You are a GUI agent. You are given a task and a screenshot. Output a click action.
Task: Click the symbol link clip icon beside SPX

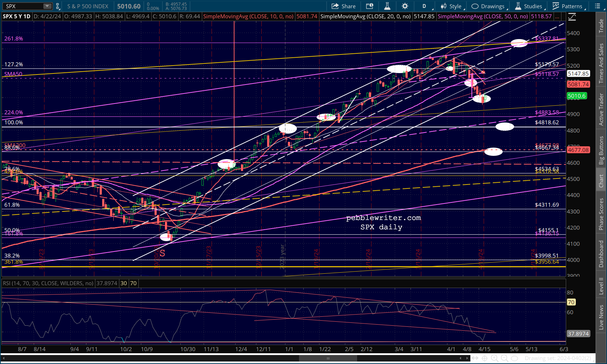[x=58, y=6]
